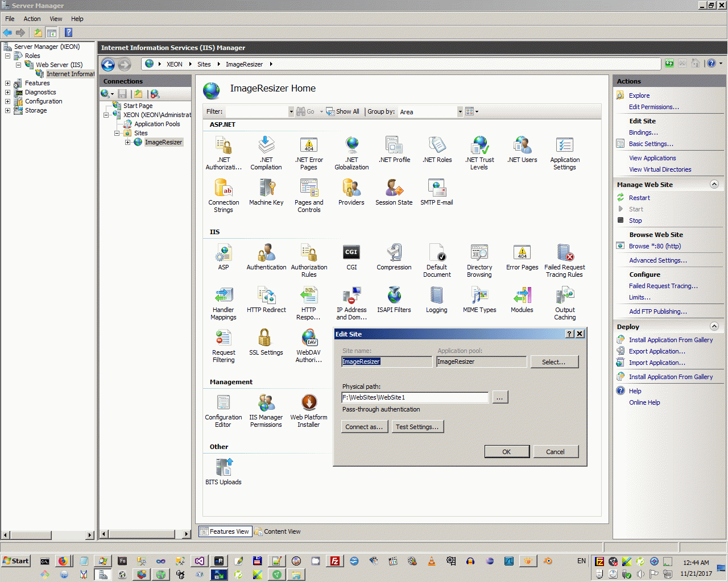Open the Help menu
The height and width of the screenshot is (582, 728).
click(77, 19)
